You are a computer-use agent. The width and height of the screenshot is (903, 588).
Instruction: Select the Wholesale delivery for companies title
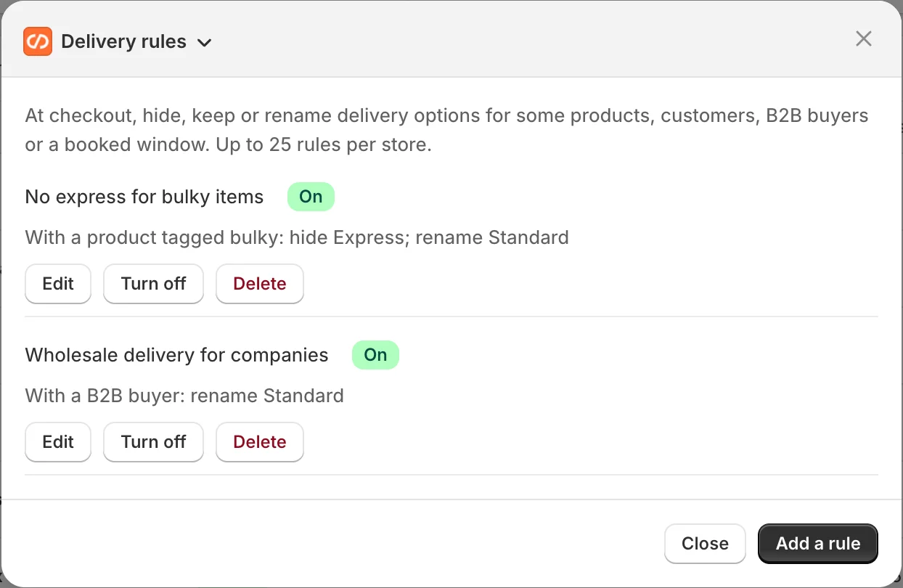coord(176,355)
